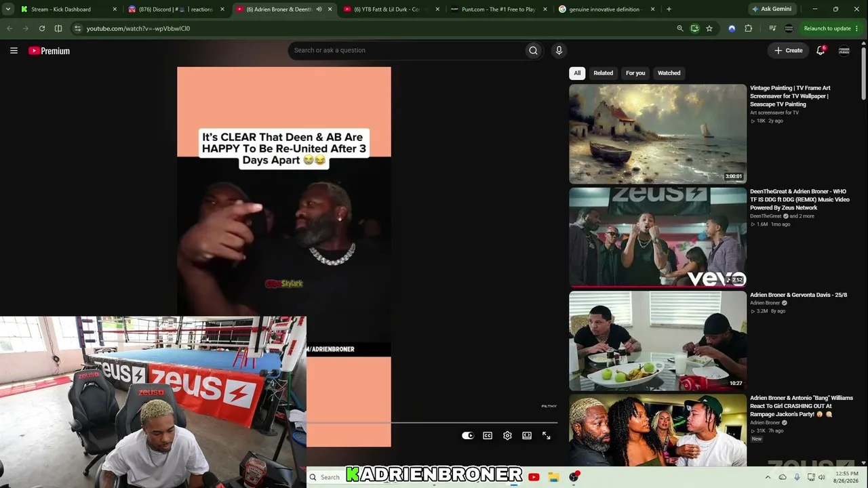Go to YouTube Premium home logo

49,51
